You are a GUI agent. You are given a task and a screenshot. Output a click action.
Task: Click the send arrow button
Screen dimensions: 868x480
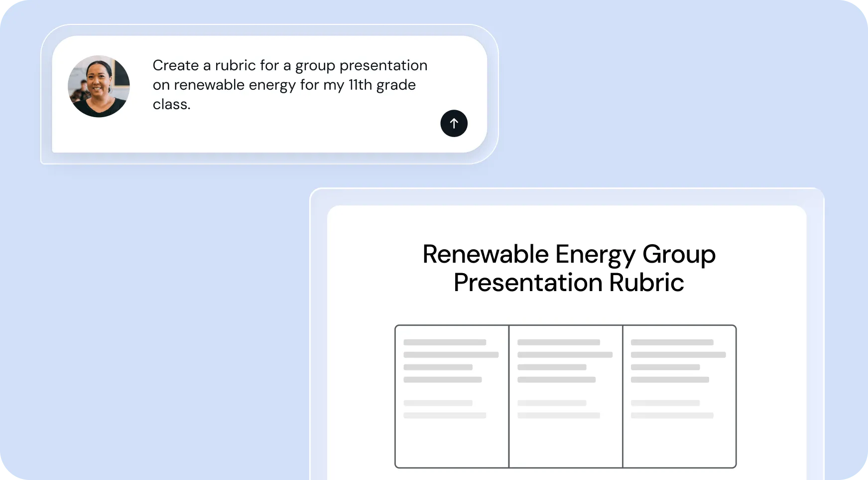pos(454,123)
